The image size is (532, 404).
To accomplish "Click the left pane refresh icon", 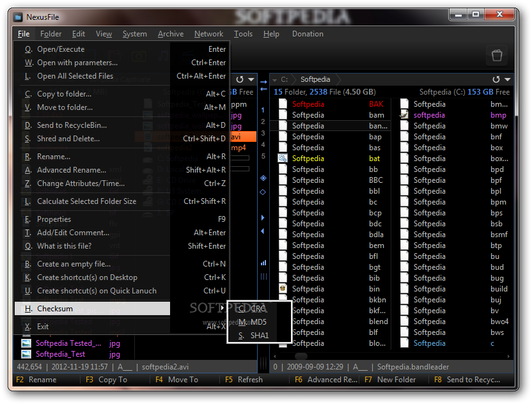I will (x=240, y=79).
